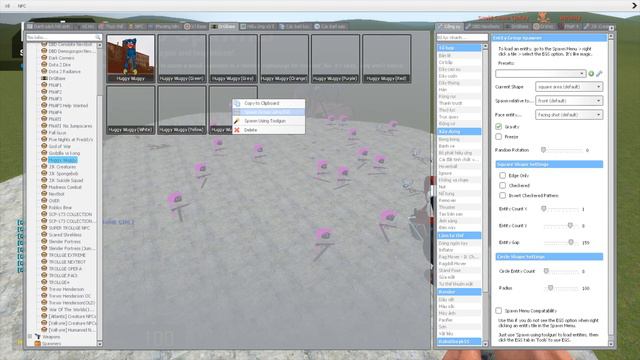This screenshot has width=640, height=360.
Task: Select the Hoverball tool
Action: coord(459,167)
